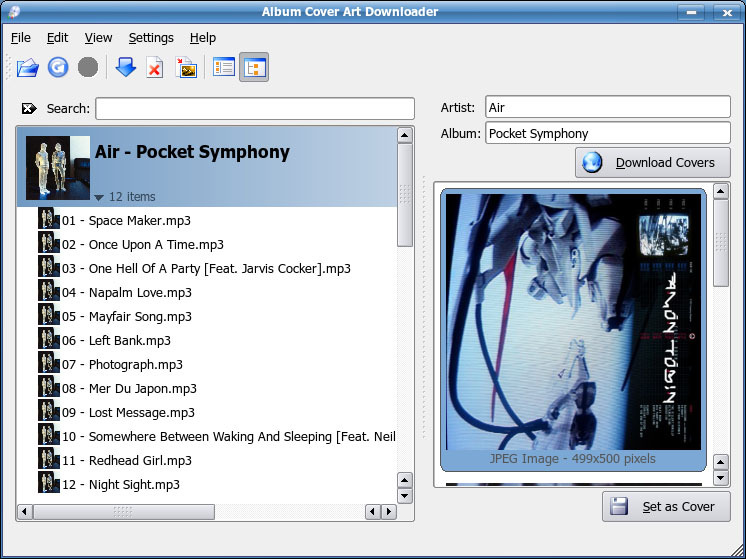The image size is (746, 559).
Task: Click icon beside 01 - Space Maker.mp3
Action: (x=49, y=218)
